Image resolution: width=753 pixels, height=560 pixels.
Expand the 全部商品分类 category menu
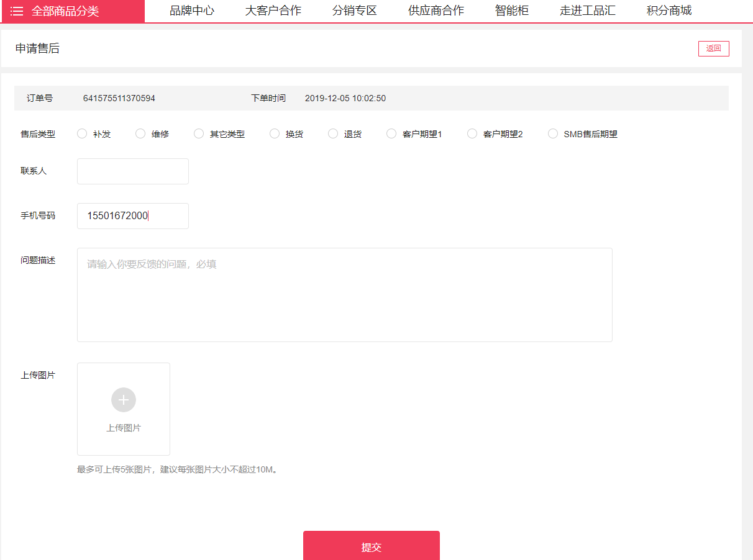tap(72, 11)
